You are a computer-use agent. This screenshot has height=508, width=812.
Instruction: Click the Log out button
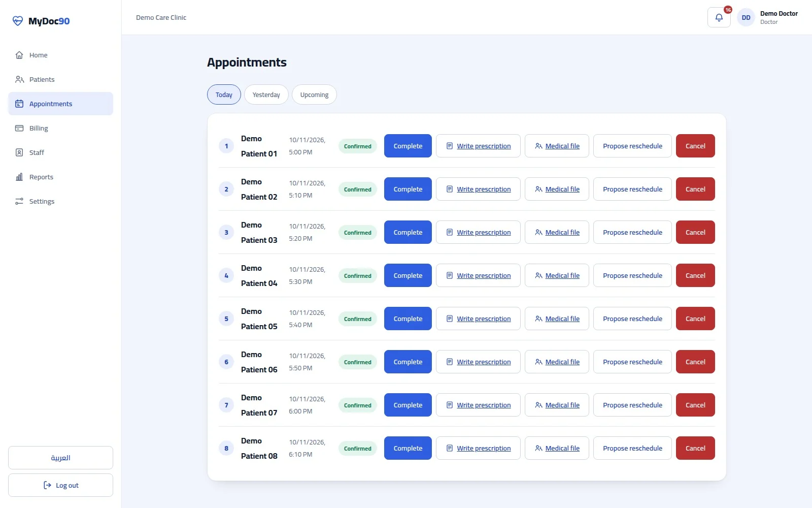[60, 485]
